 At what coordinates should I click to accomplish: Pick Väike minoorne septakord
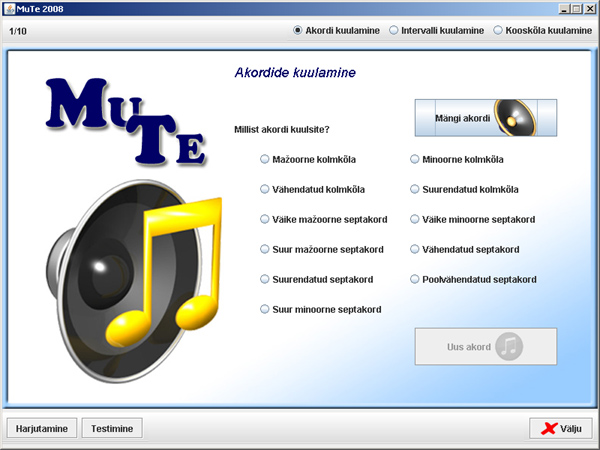click(x=415, y=219)
